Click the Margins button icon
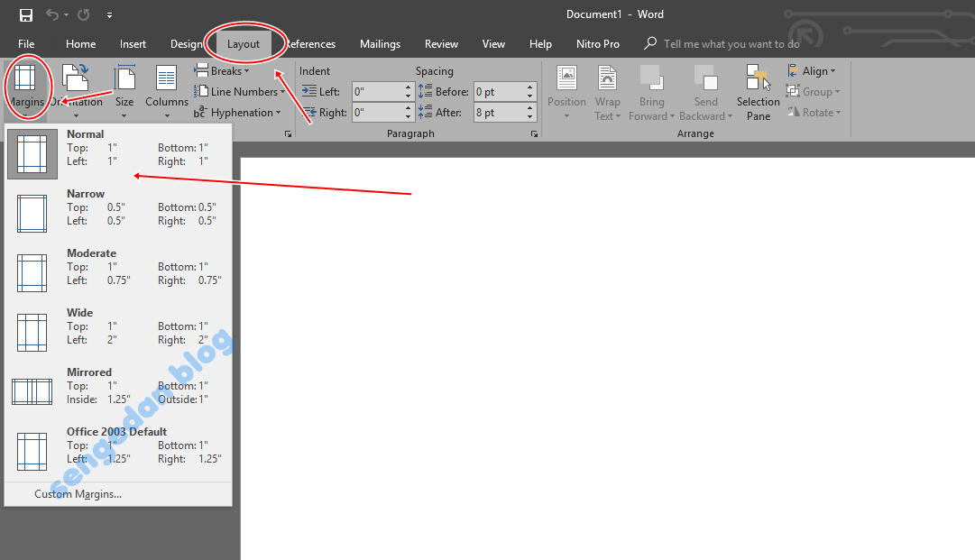Screen dimensions: 975x560 point(25,78)
